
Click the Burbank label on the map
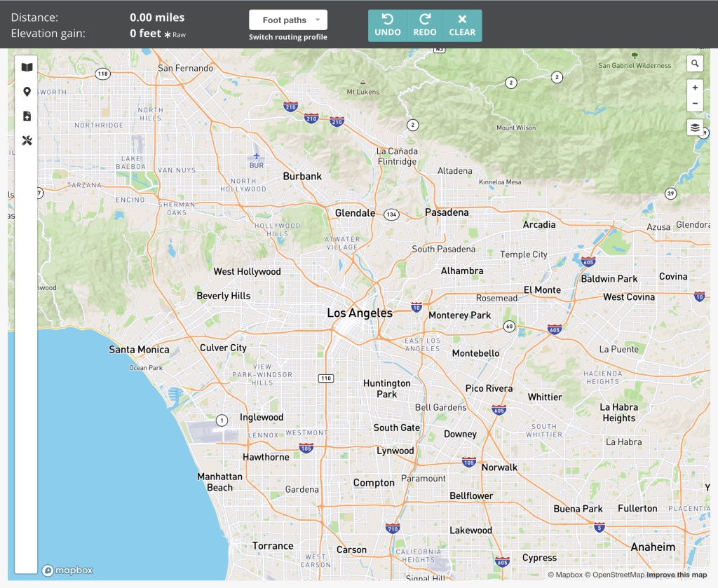[302, 176]
